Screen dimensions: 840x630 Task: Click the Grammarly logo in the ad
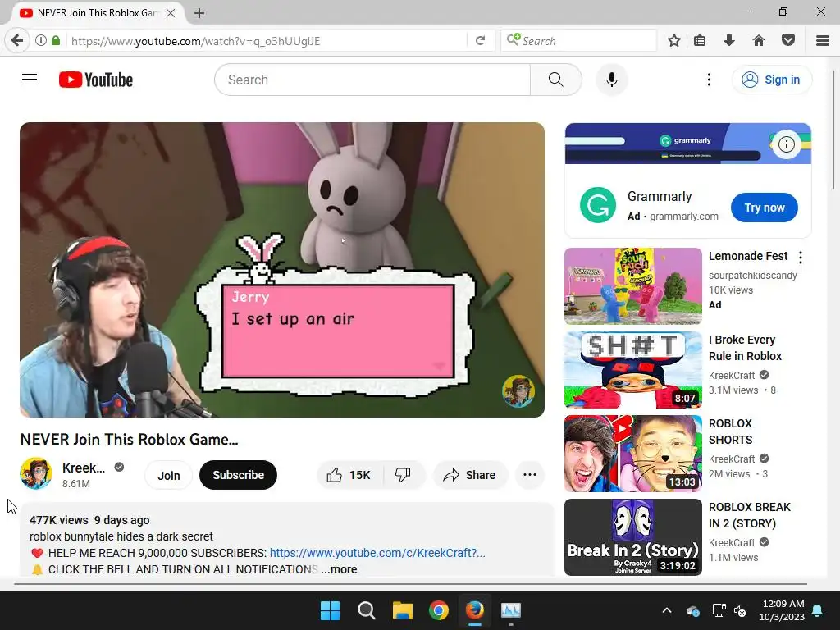pyautogui.click(x=598, y=205)
